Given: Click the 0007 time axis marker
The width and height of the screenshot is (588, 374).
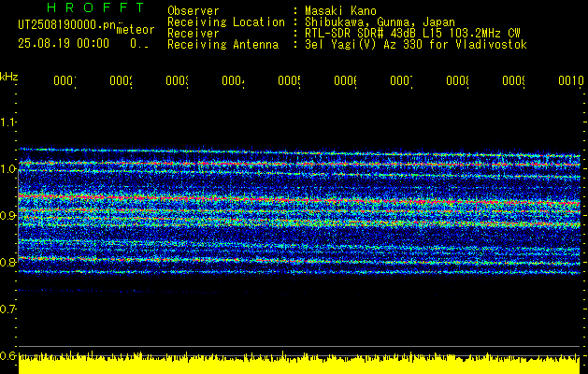Looking at the screenshot, I should click(401, 80).
